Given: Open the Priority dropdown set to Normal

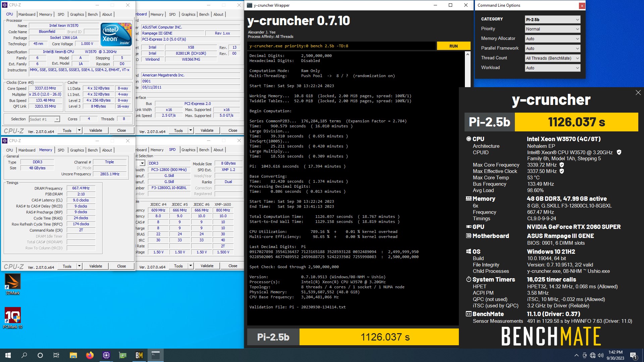Looking at the screenshot, I should tap(552, 29).
